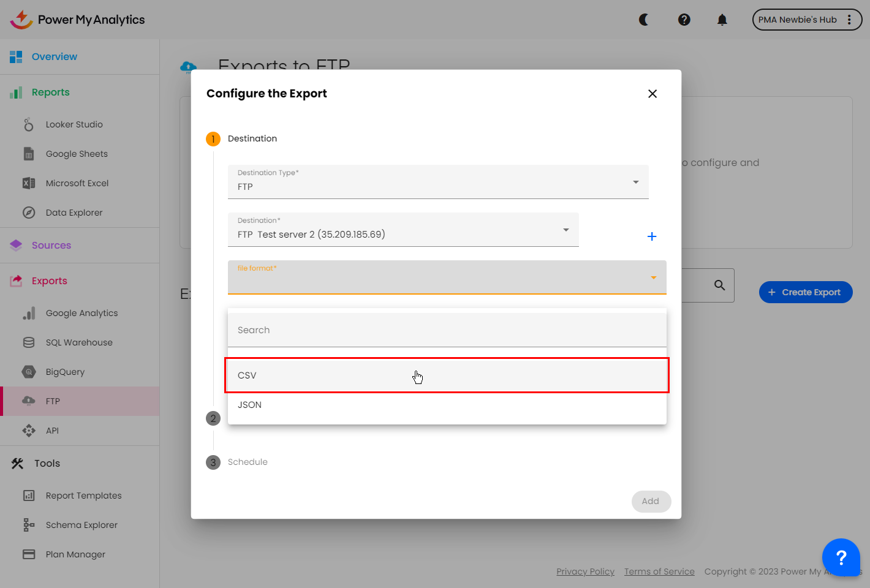
Task: Open the help question mark icon
Action: tap(684, 20)
